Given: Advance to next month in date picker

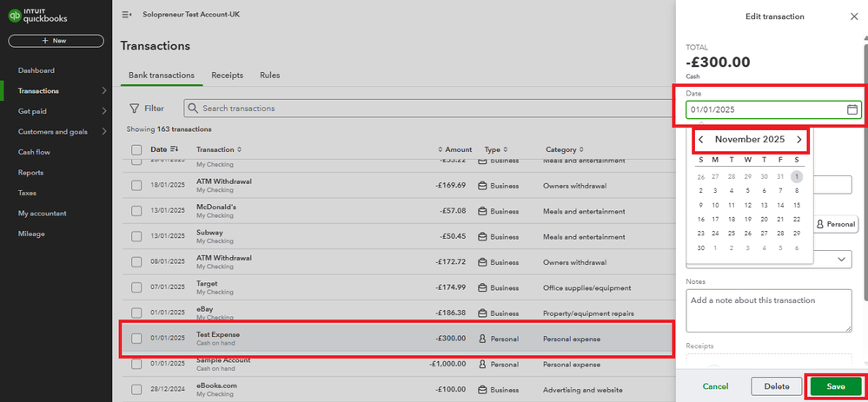Looking at the screenshot, I should [x=799, y=140].
